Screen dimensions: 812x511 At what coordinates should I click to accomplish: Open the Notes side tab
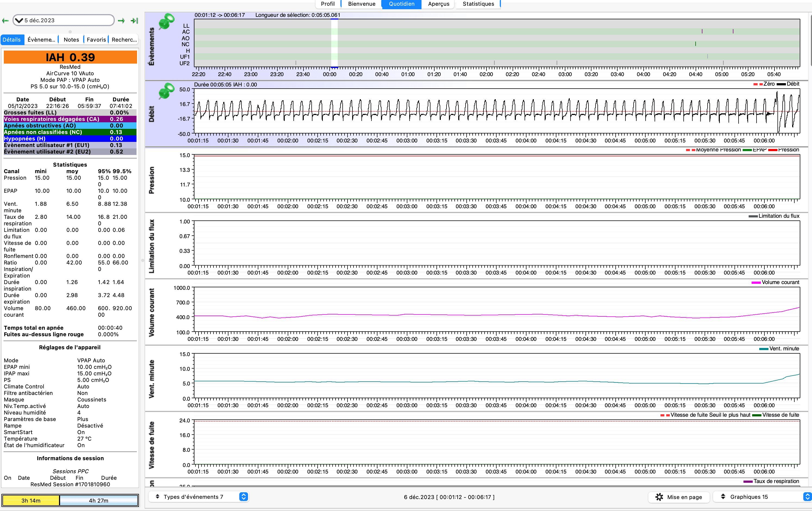71,39
